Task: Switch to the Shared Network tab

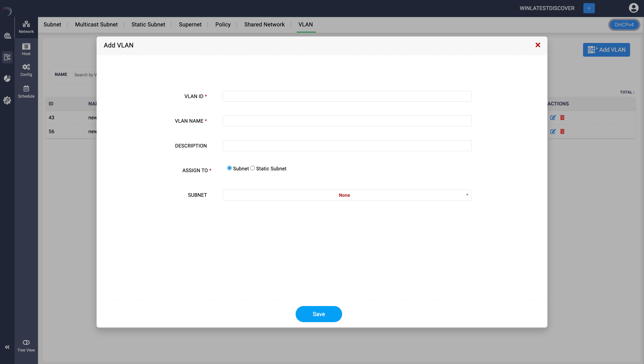Action: pos(264,25)
